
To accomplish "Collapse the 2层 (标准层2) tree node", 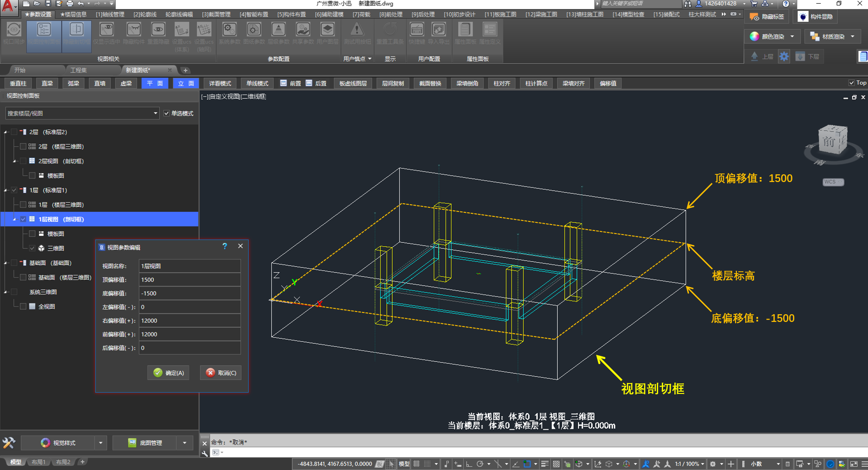I will pos(6,132).
